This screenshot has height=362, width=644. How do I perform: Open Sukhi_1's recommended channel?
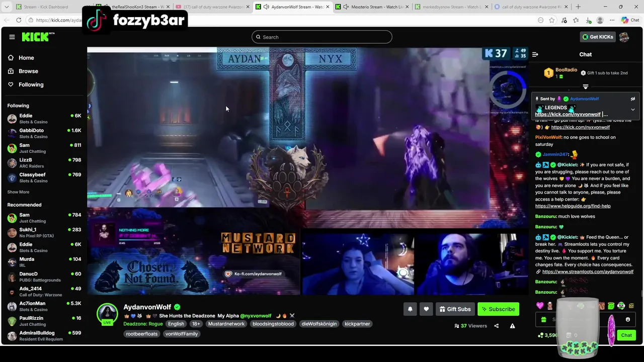(44, 232)
